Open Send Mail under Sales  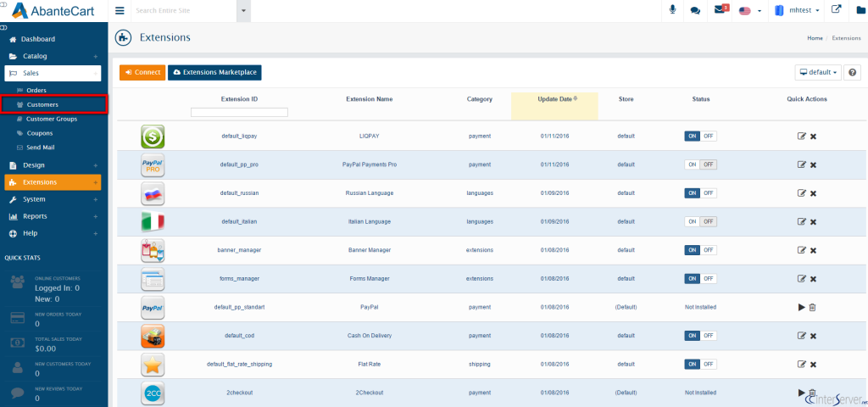[41, 148]
